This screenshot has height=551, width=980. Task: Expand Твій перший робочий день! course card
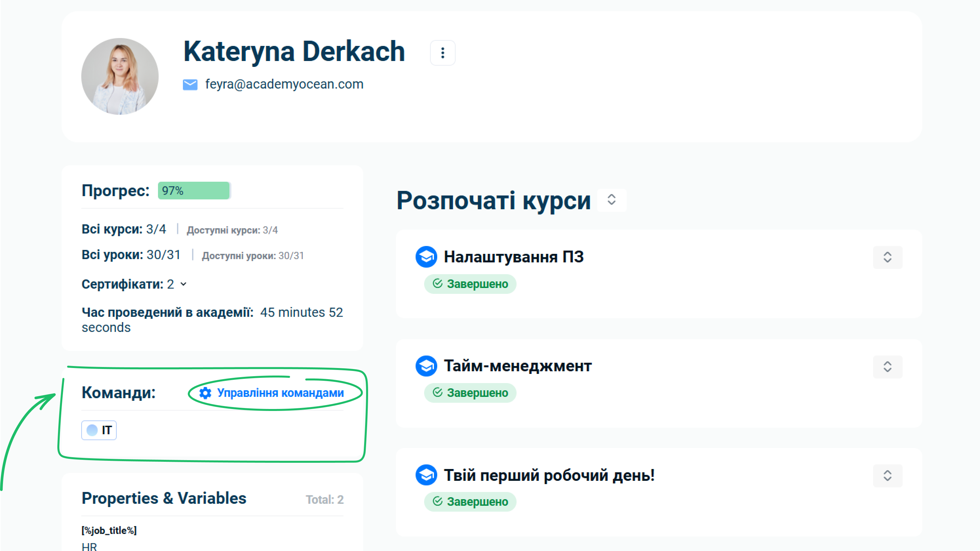[887, 476]
